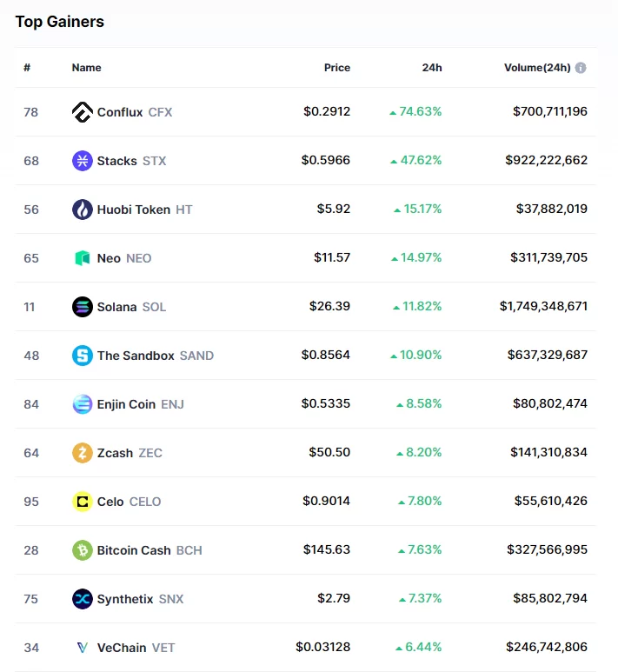
Task: Click the Synthetix logo icon
Action: tap(83, 599)
